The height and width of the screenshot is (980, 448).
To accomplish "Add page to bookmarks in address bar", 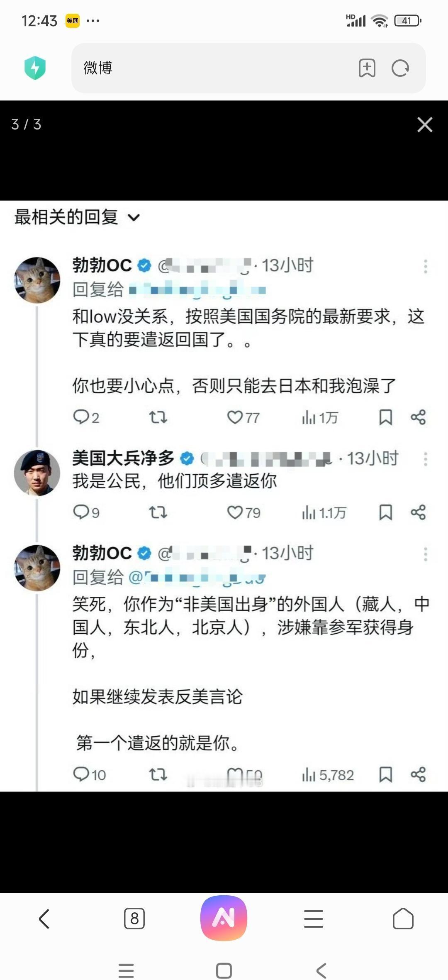I will tap(367, 68).
